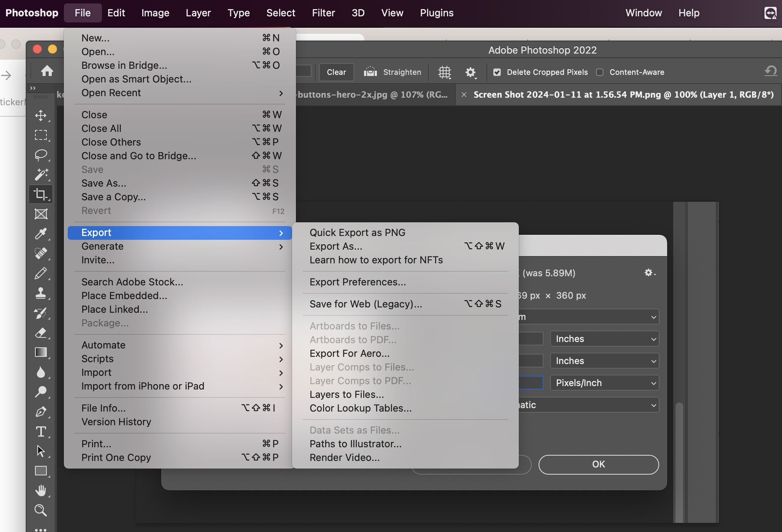Click the Clear button in toolbar

click(336, 72)
